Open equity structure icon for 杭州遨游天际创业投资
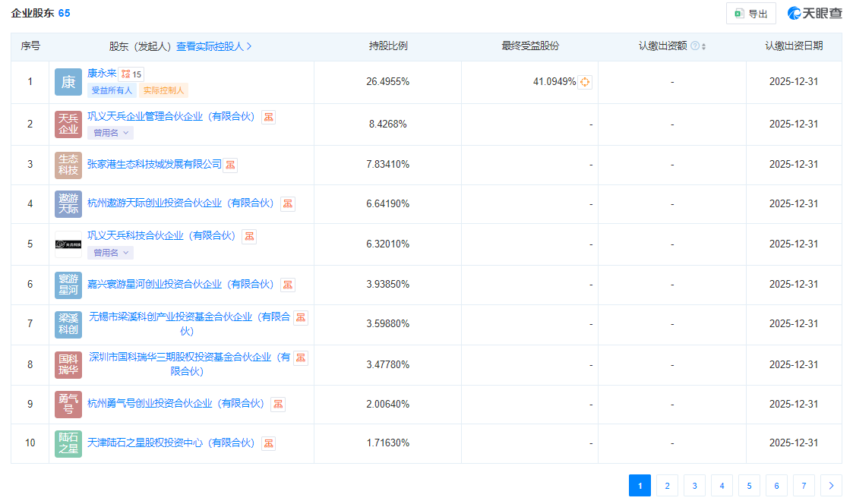This screenshot has height=504, width=853. pos(288,204)
